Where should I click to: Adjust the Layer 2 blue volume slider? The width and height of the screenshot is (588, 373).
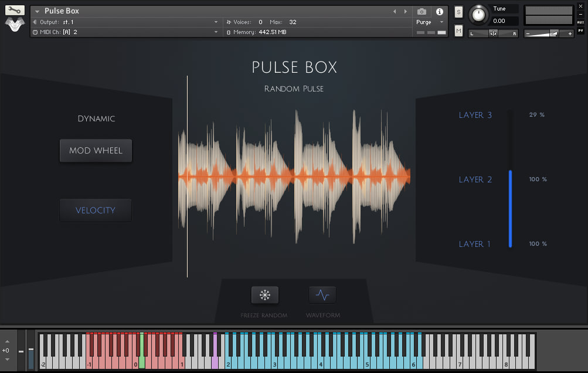pos(511,179)
